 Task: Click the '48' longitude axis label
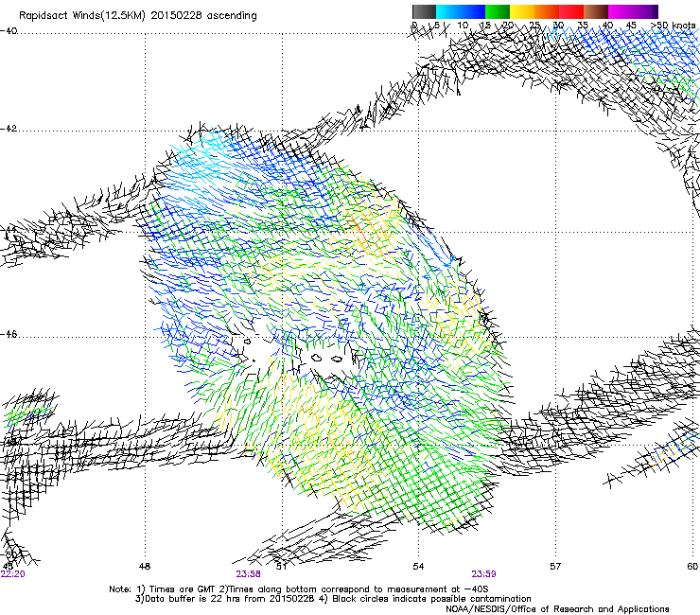click(x=145, y=567)
